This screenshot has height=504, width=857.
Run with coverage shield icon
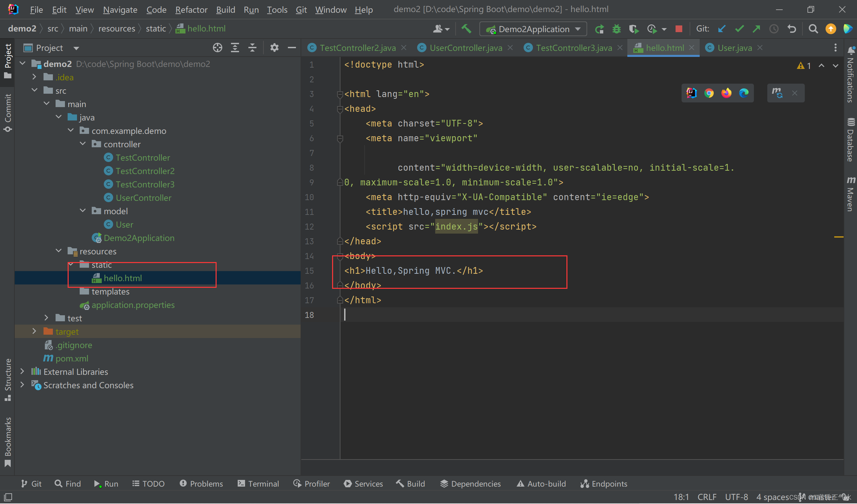click(x=634, y=29)
